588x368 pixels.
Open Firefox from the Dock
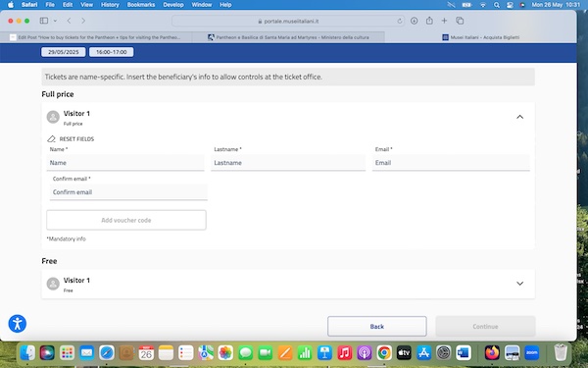[492, 353]
